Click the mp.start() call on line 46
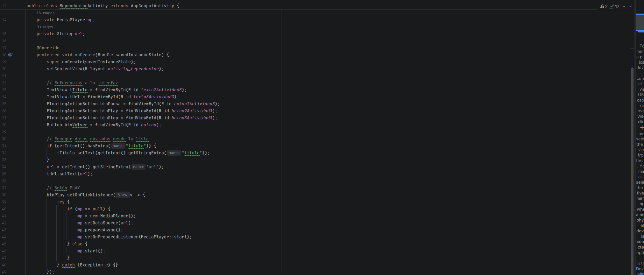 point(90,251)
